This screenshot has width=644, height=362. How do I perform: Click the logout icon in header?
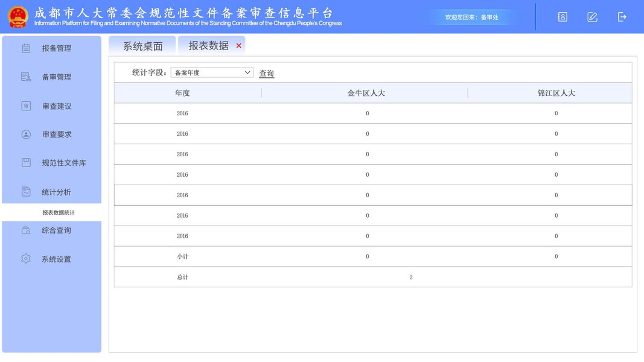[x=622, y=17]
